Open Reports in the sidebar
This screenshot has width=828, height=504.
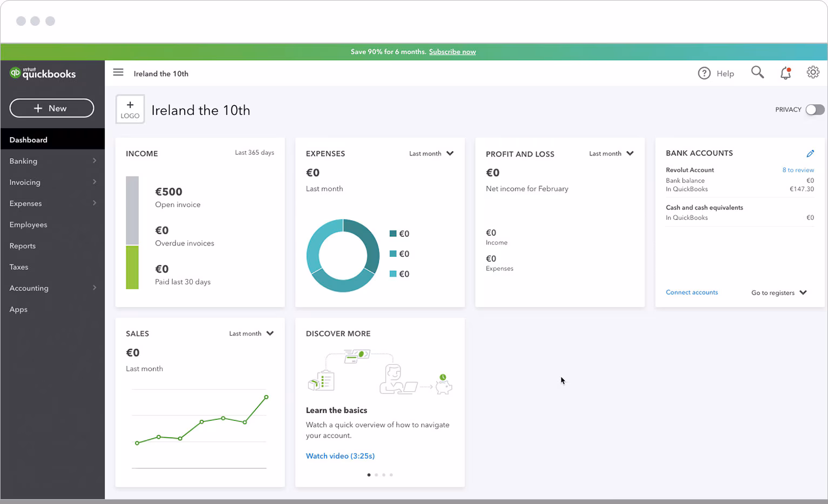pos(23,246)
